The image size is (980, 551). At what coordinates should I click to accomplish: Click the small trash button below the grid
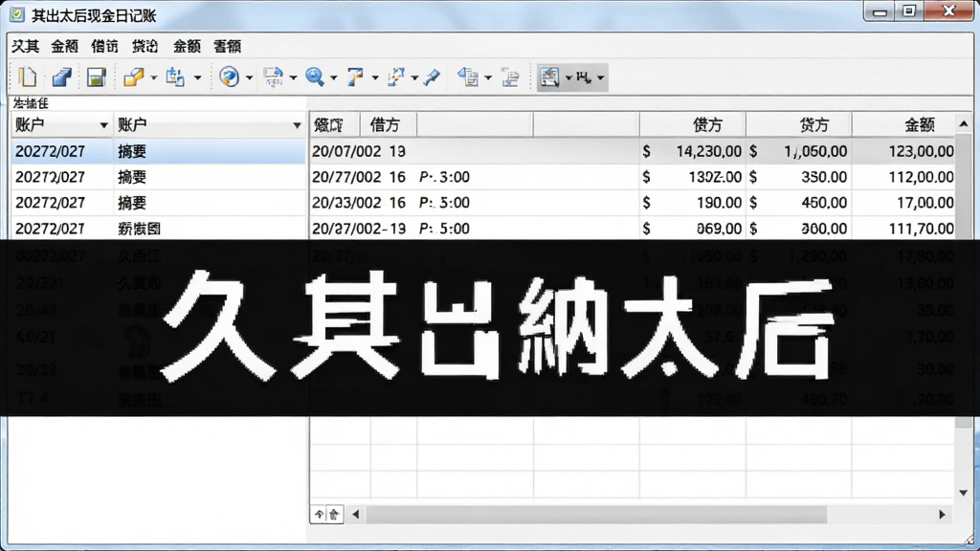tap(334, 514)
